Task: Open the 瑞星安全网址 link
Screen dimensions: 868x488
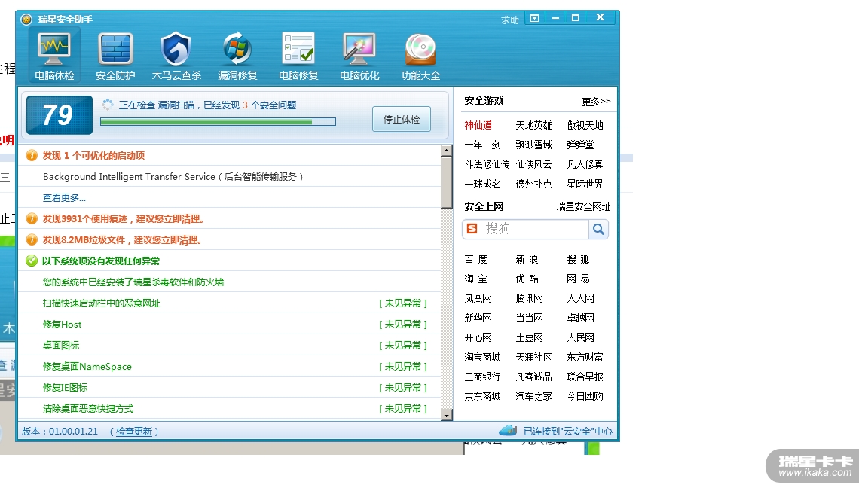Action: 583,207
